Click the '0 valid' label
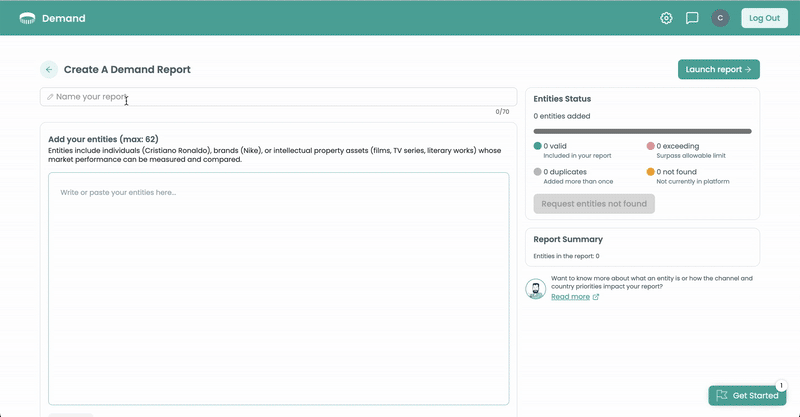Viewport: 800px width, 417px height. (555, 146)
